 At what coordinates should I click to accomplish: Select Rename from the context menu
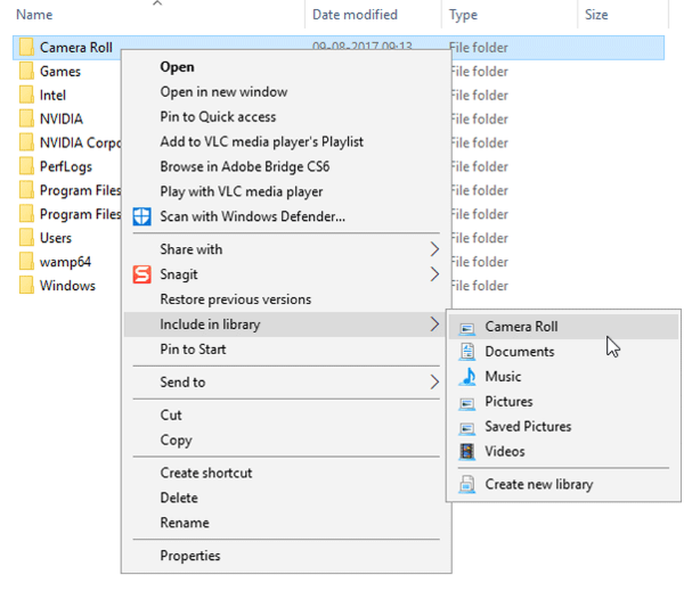click(x=286, y=523)
